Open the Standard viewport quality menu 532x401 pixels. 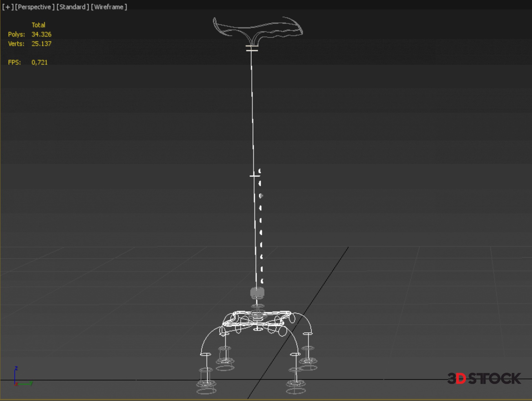tap(73, 7)
